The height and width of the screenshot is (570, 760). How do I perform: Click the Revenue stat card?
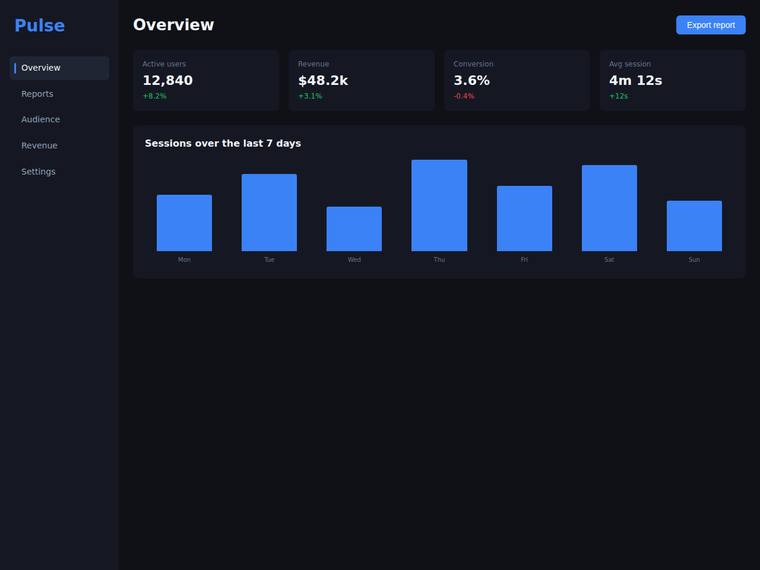pos(362,80)
